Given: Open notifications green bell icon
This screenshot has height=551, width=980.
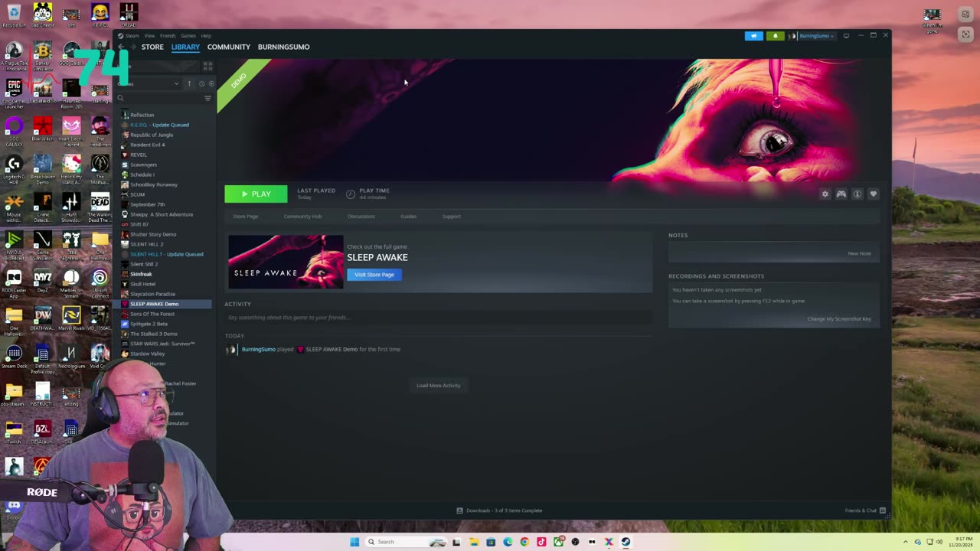Looking at the screenshot, I should click(x=775, y=36).
